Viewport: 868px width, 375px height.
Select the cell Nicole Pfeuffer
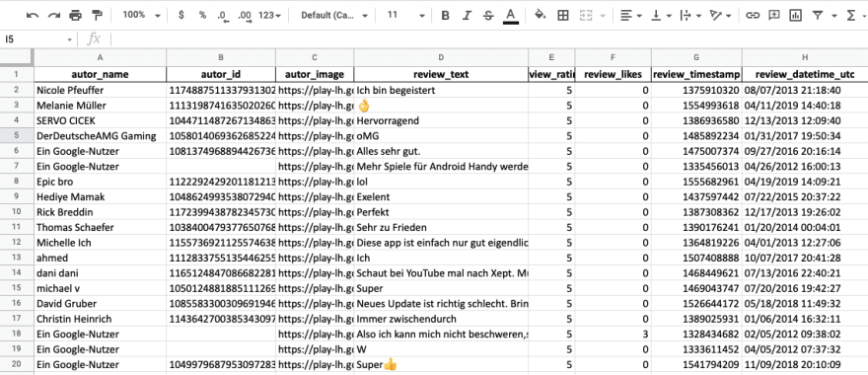tap(100, 90)
